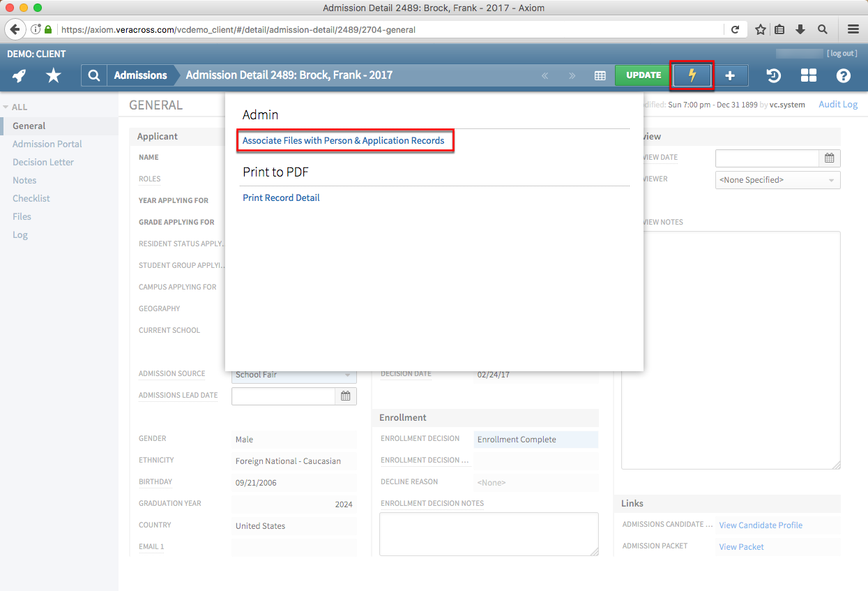868x591 pixels.
Task: Open the workspaces grid icon
Action: 808,75
